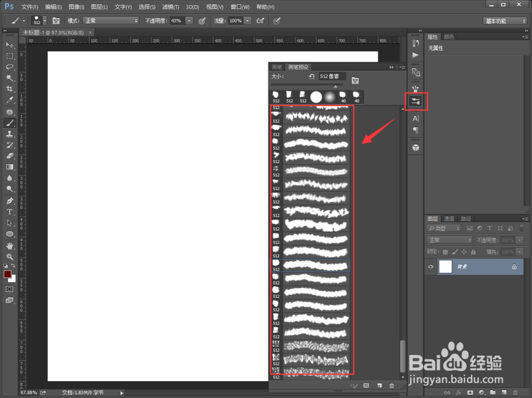Toggle lock all for layer
This screenshot has height=398, width=532.
pyautogui.click(x=473, y=252)
